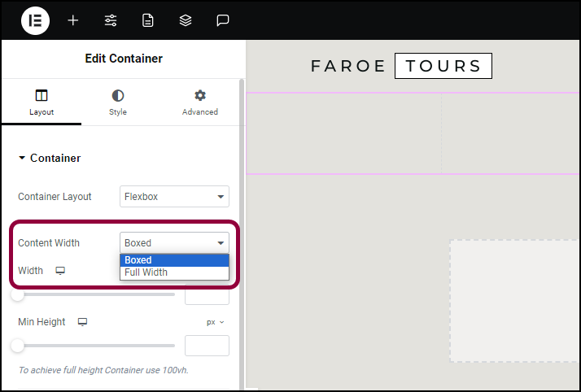The width and height of the screenshot is (581, 392).
Task: Click the Min Height responsive desktop icon
Action: [x=83, y=322]
